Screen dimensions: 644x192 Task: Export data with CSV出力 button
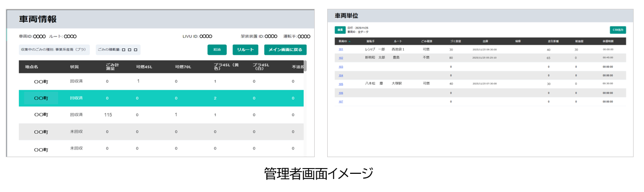point(618,30)
